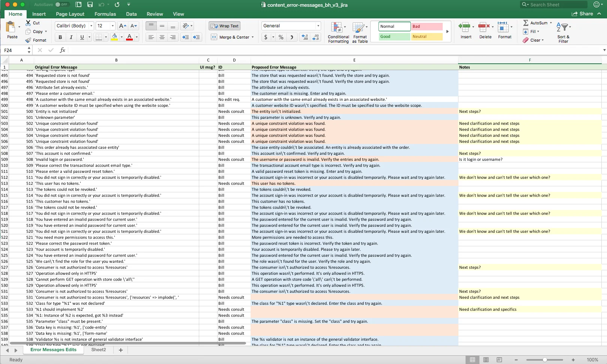
Task: Increase decimal places
Action: coord(305,37)
